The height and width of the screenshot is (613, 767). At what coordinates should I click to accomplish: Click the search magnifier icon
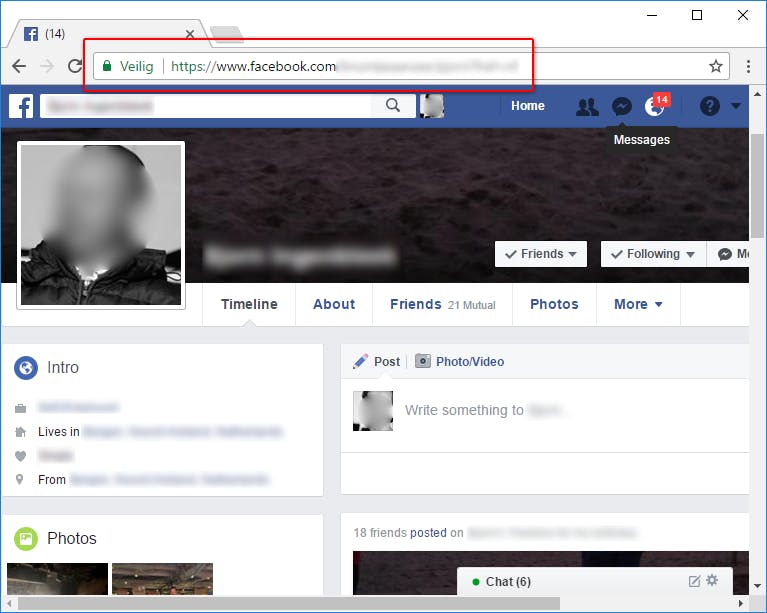393,105
